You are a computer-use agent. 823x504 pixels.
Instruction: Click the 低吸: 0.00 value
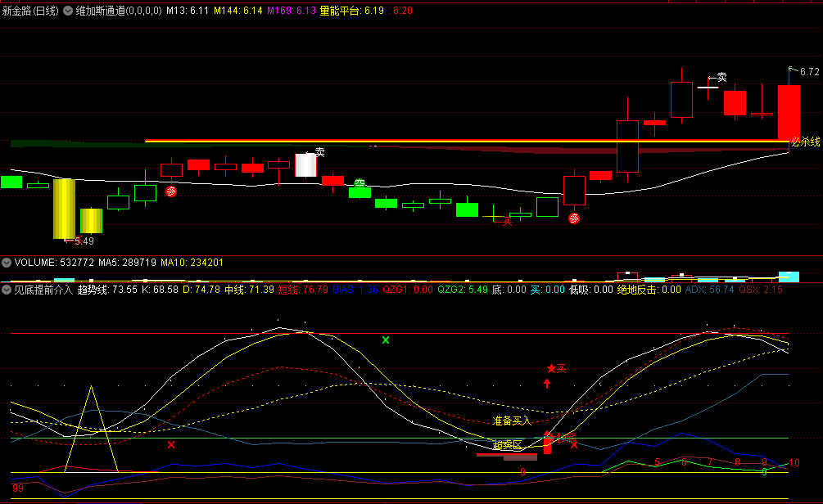(591, 290)
